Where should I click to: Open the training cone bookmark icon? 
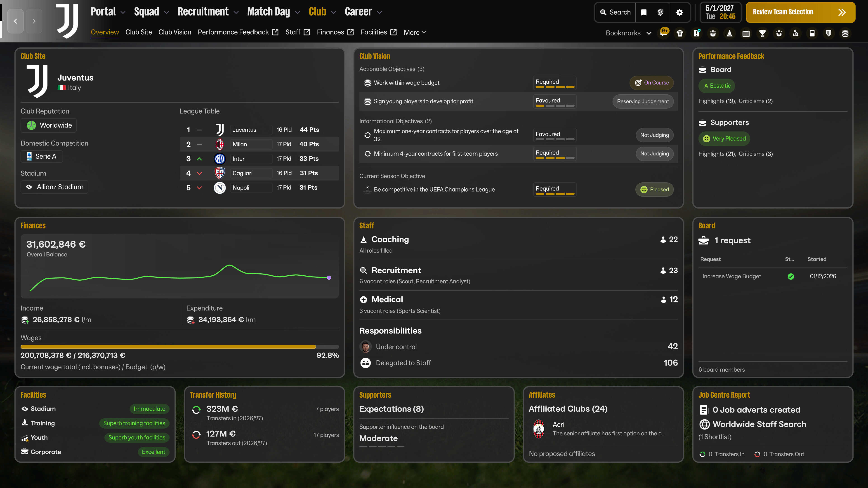point(729,33)
